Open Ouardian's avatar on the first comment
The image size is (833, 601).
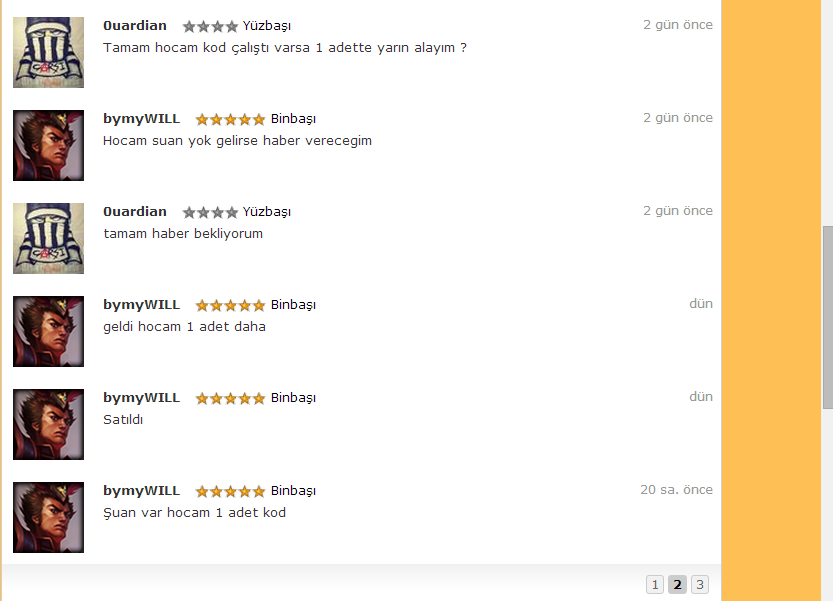pyautogui.click(x=48, y=52)
